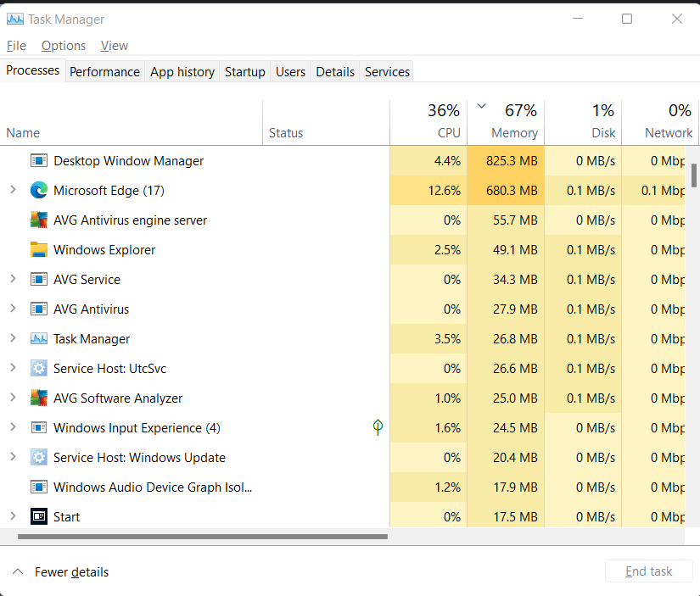
Task: Click the AVG Antivirus engine server icon
Action: tap(39, 220)
